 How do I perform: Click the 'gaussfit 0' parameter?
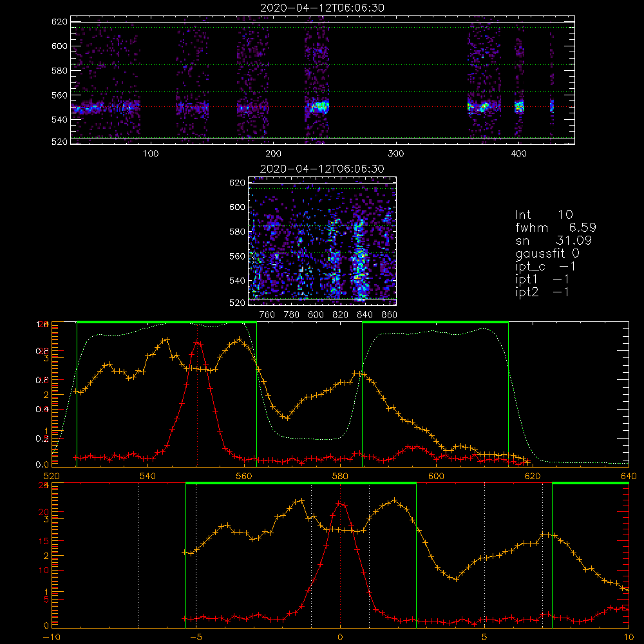coord(547,253)
